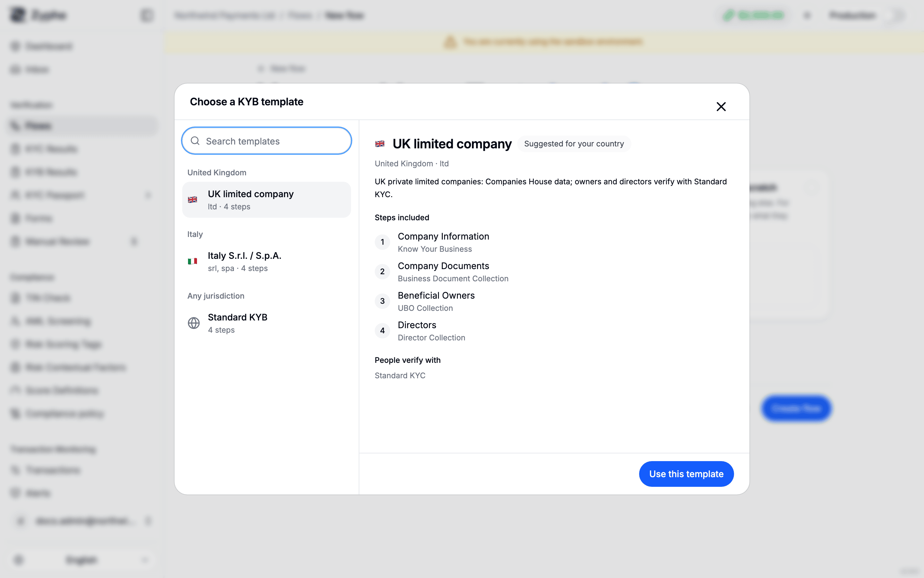
Task: Click the UK limited company detail heading
Action: click(452, 144)
